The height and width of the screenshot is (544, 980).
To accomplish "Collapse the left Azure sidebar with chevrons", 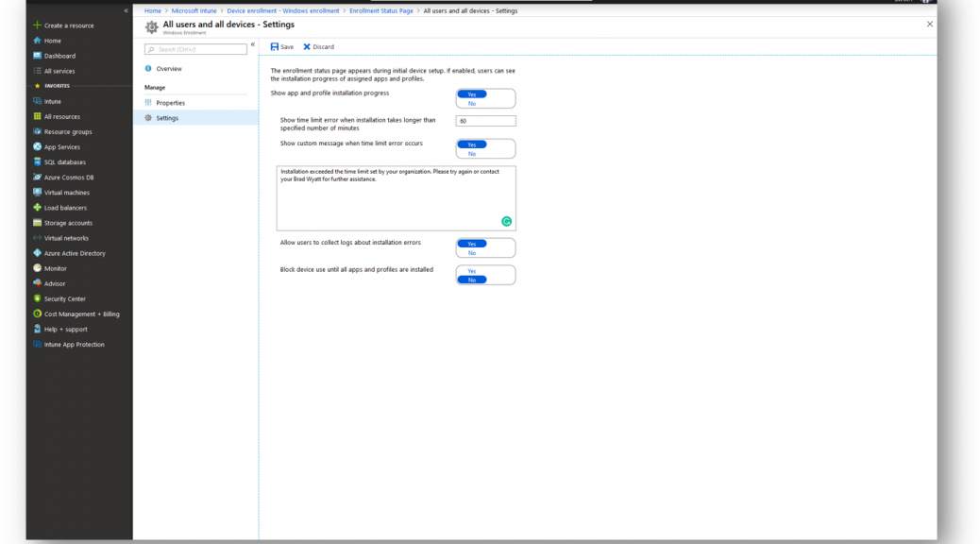I will point(126,10).
